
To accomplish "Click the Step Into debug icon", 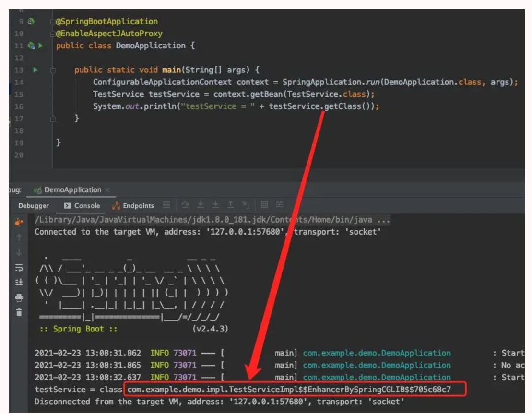I will 201,204.
